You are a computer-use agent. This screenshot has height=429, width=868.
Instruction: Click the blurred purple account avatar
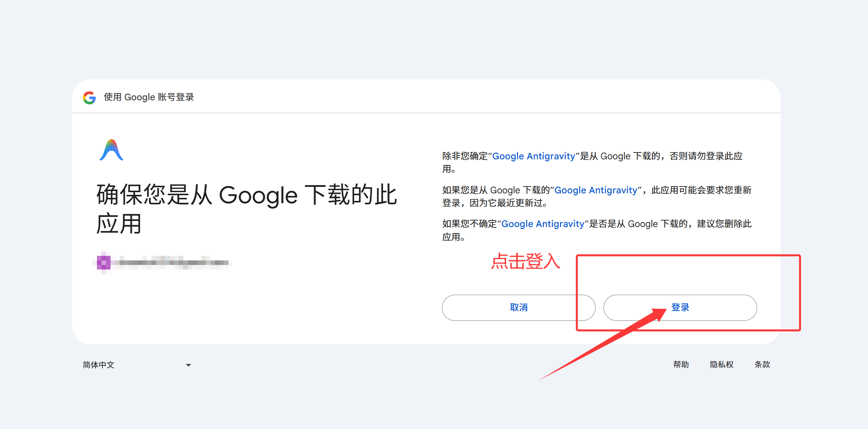coord(104,262)
